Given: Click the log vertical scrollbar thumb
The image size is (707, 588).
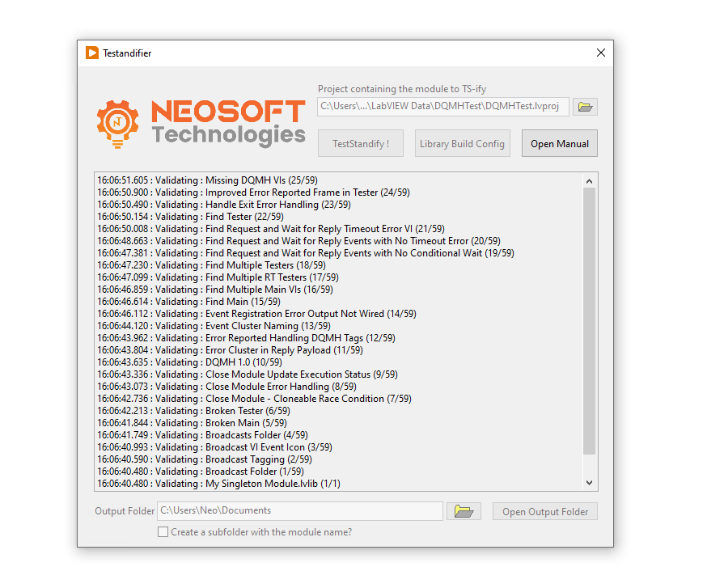Looking at the screenshot, I should coord(589,321).
